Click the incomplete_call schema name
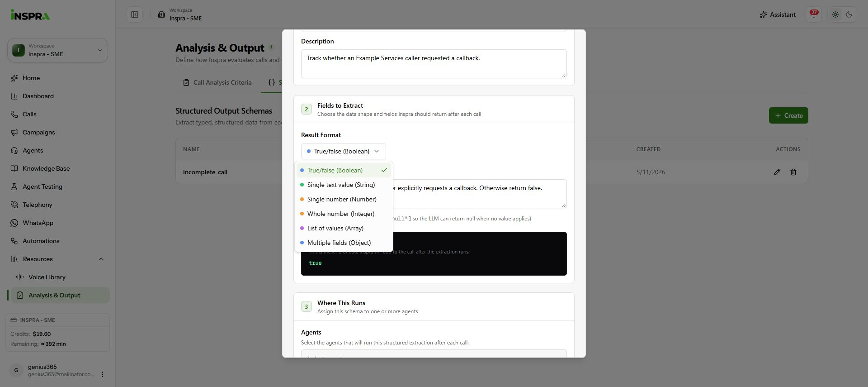The width and height of the screenshot is (868, 387). pyautogui.click(x=205, y=172)
